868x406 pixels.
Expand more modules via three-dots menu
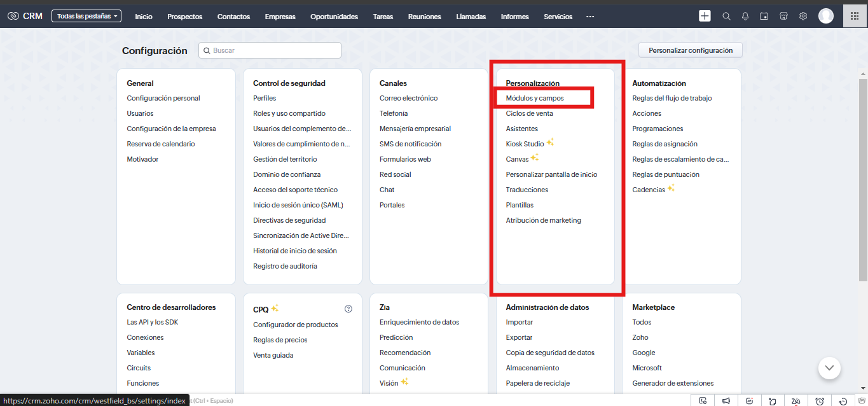coord(590,17)
